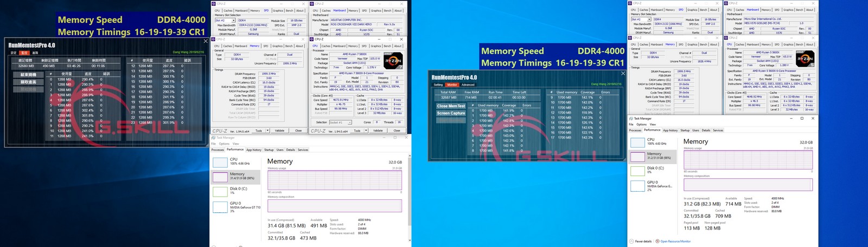Open Caches tab in the 5800X CPU-Z window
Screen dimensions: 868x247
coord(326,46)
